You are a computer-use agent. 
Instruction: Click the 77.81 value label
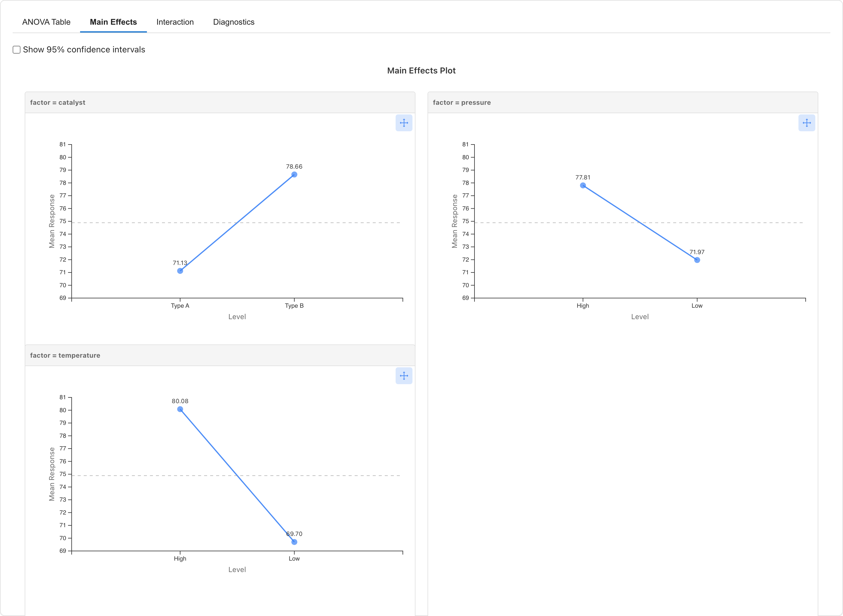pyautogui.click(x=583, y=178)
